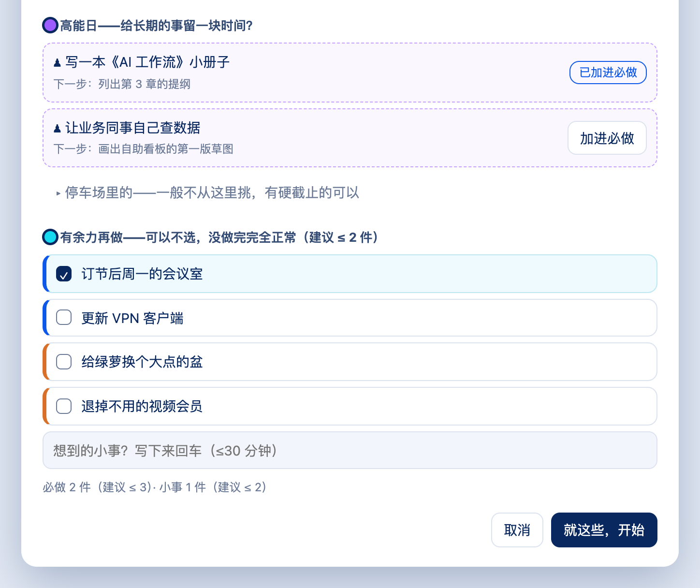700x588 pixels.
Task: Click text 下一步：列出第 3 章的提纲
Action: (x=122, y=84)
